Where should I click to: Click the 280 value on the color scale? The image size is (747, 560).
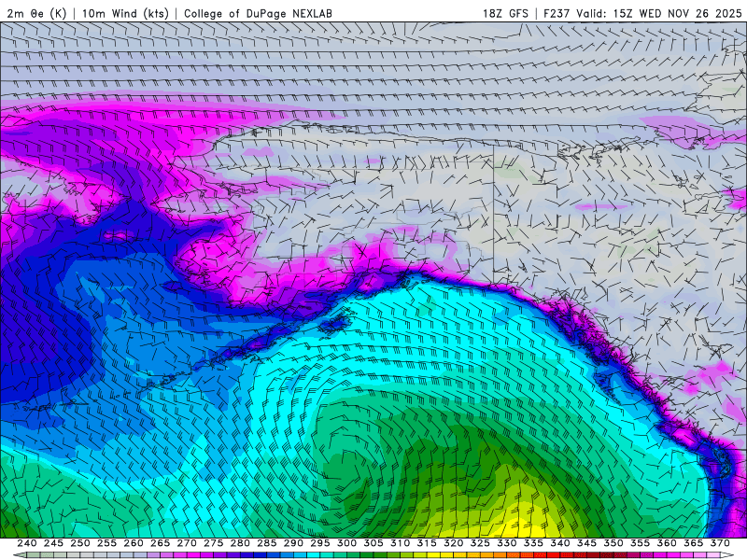(240, 543)
